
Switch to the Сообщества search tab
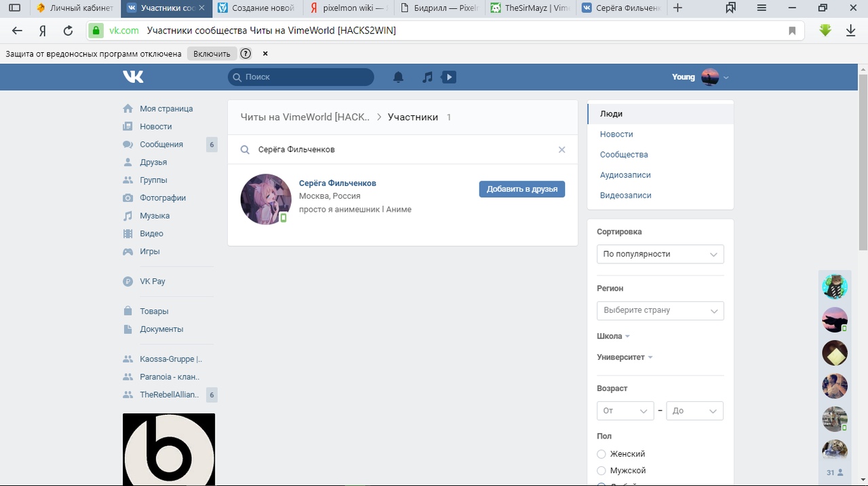(624, 155)
